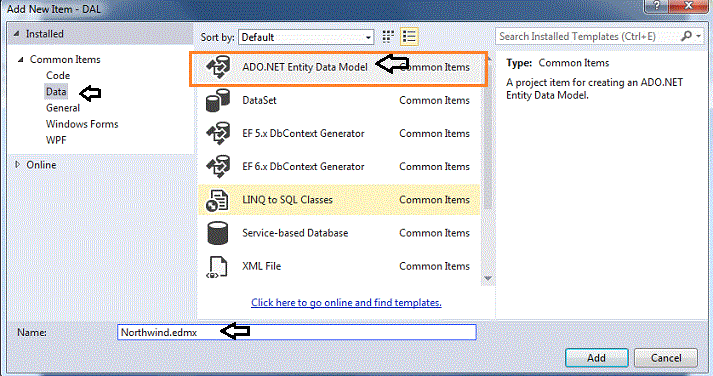The width and height of the screenshot is (713, 376).
Task: Select Service-based Database template name
Action: coord(295,233)
